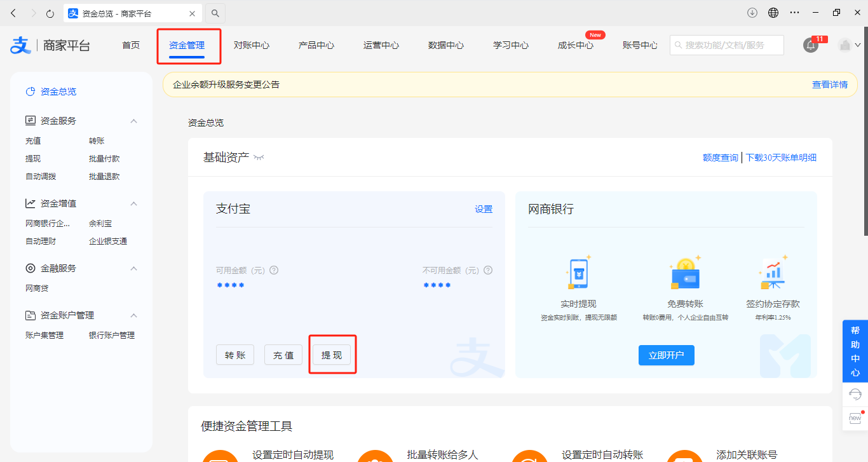Select 批量付款 in sidebar
The height and width of the screenshot is (462, 868).
[104, 159]
